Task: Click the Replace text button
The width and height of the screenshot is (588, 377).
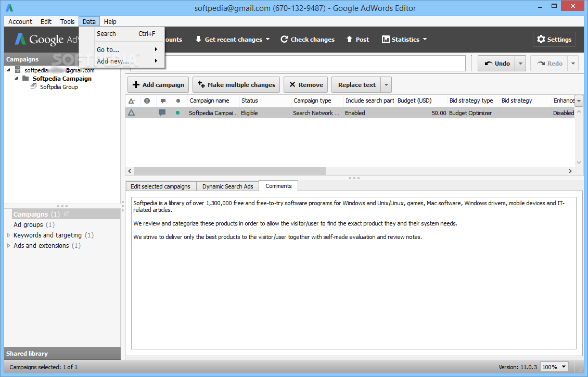Action: (356, 85)
